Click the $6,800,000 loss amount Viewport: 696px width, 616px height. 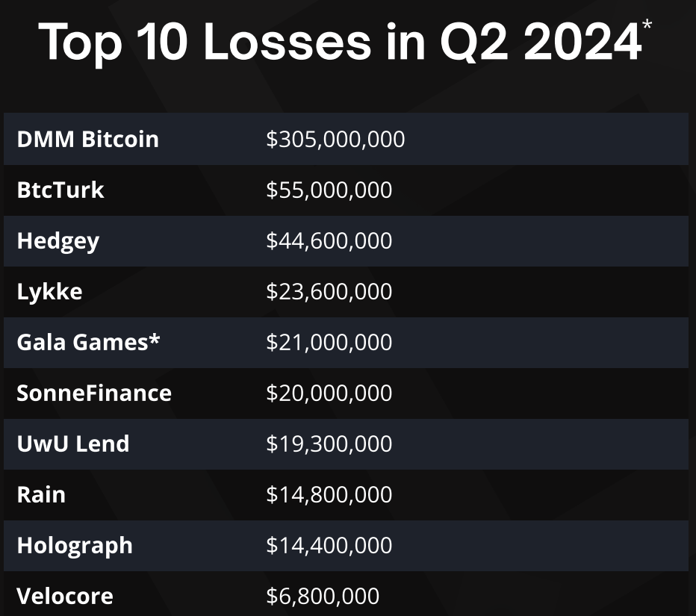(x=323, y=596)
